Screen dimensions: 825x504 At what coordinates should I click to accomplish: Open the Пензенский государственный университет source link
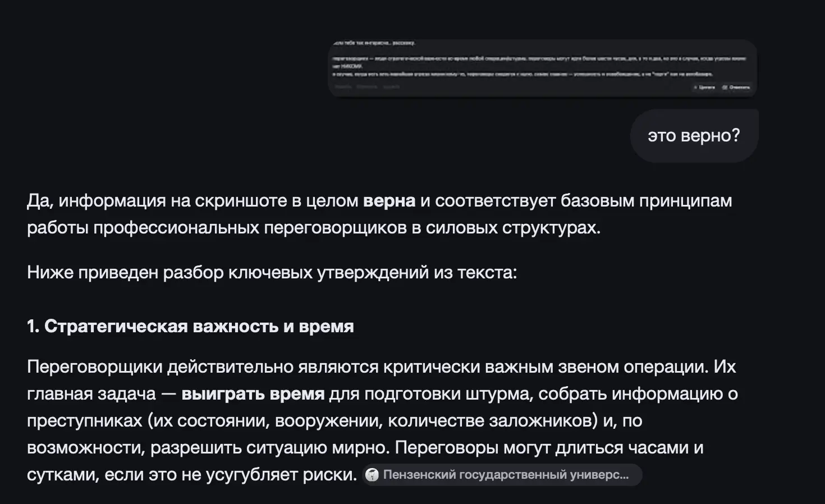click(x=502, y=475)
